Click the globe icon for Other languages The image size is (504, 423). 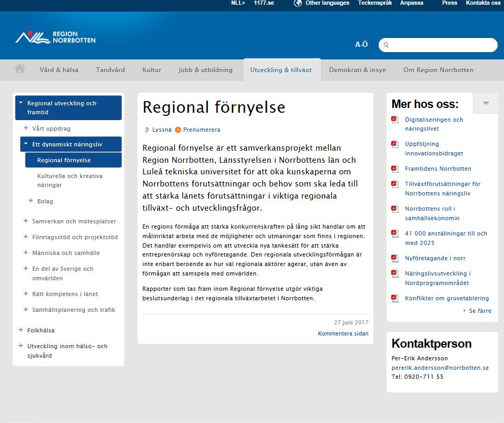298,3
